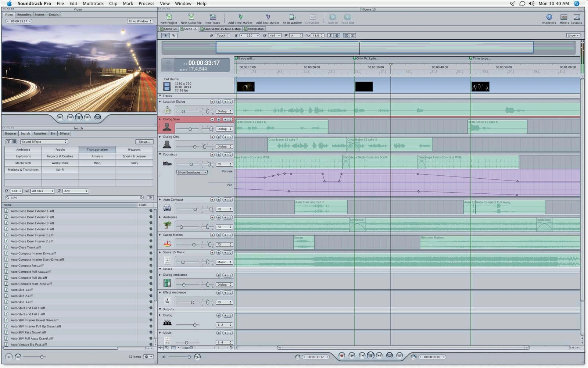The height and width of the screenshot is (368, 588).
Task: Click the Auto Compact car track icon
Action: [167, 208]
